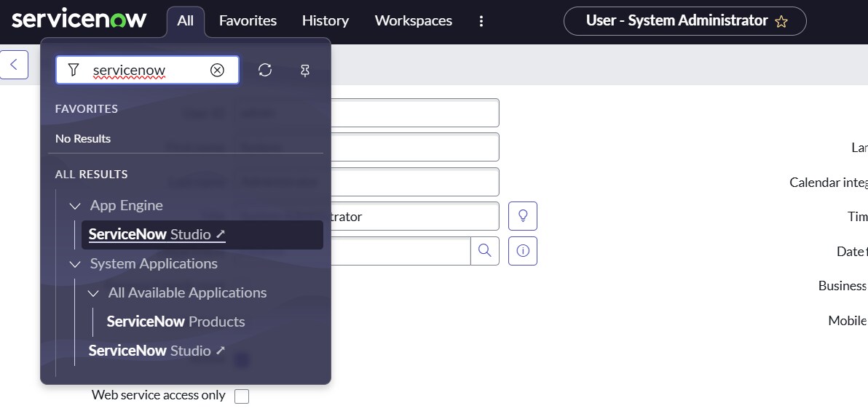Collapse the App Engine group

75,206
